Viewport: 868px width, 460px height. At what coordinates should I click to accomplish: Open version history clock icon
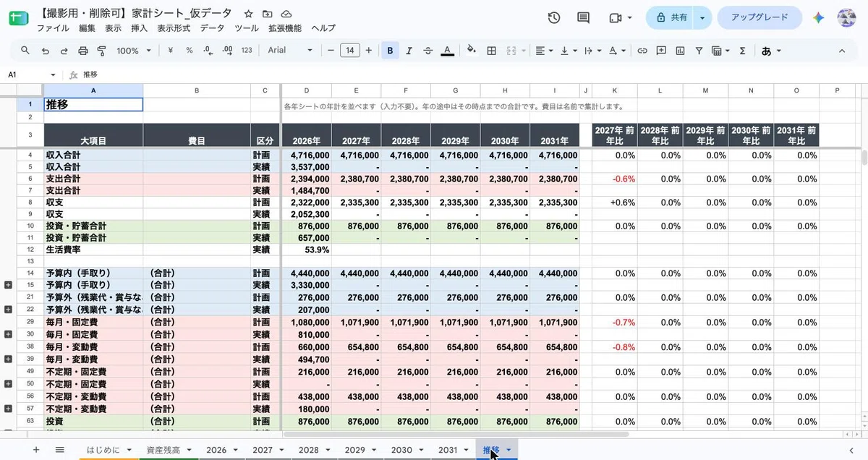click(554, 17)
